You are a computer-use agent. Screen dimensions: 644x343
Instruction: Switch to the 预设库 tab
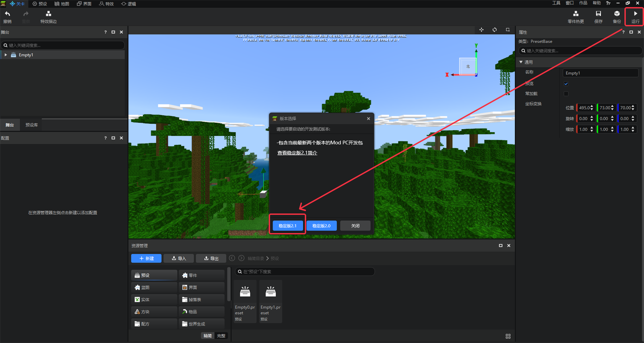click(x=32, y=125)
